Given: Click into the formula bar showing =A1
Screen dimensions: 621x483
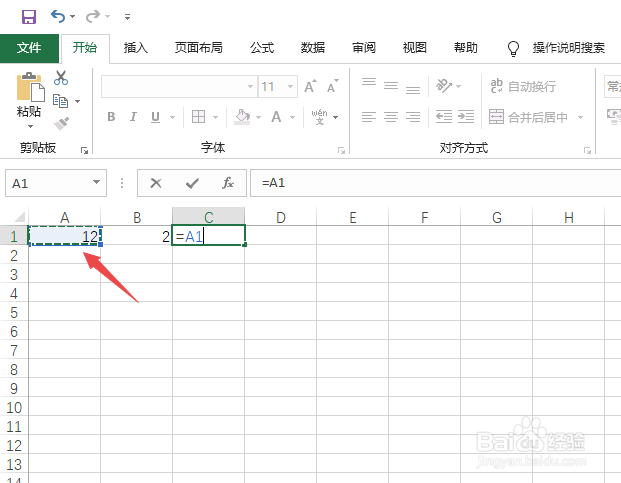Looking at the screenshot, I should (x=436, y=183).
